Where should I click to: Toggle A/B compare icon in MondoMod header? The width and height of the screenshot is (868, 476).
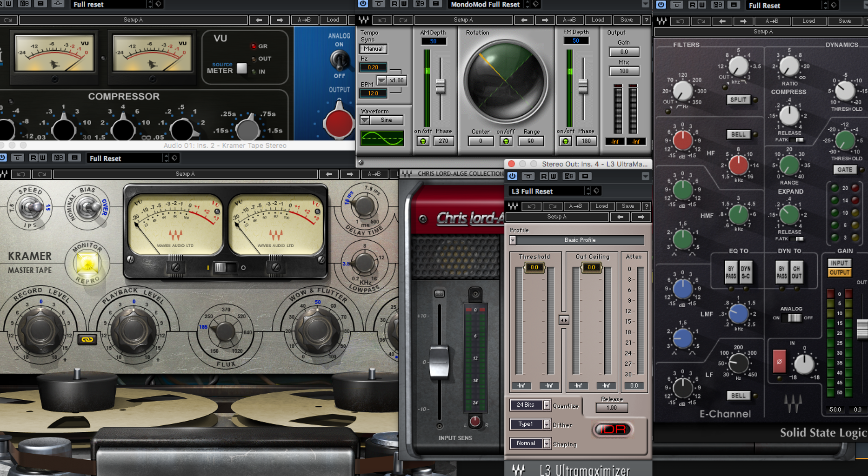coord(420,4)
